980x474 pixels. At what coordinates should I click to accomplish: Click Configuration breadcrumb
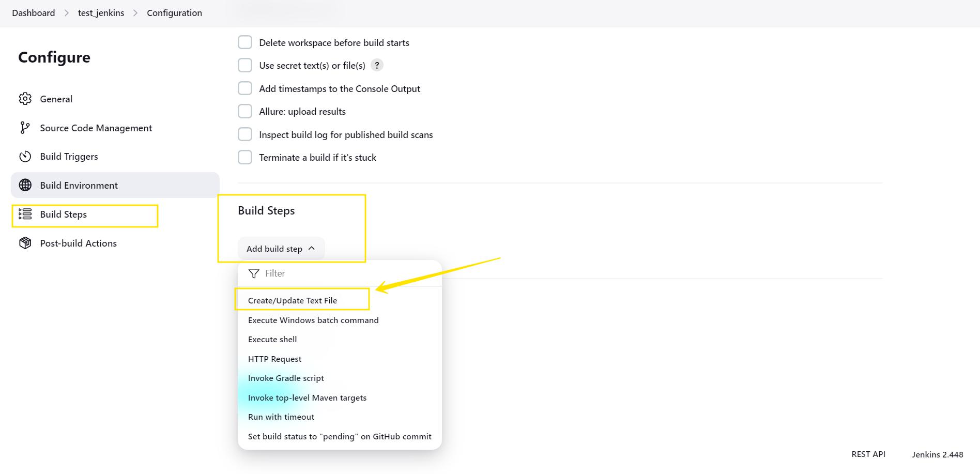(174, 13)
